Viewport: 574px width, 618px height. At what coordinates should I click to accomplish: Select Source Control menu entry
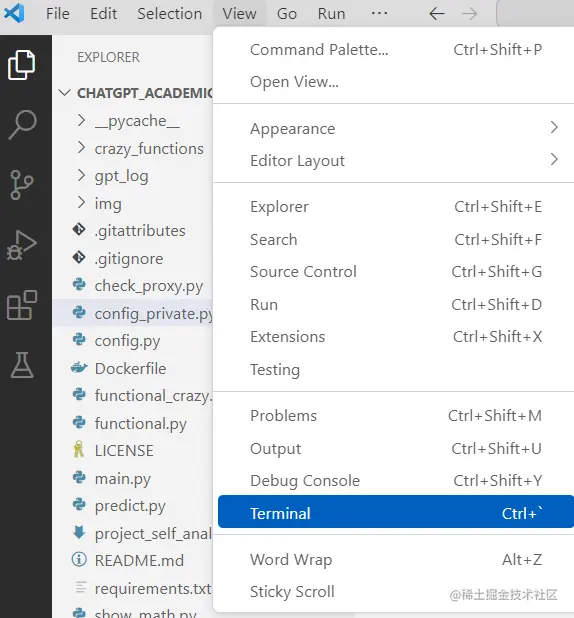(x=396, y=272)
